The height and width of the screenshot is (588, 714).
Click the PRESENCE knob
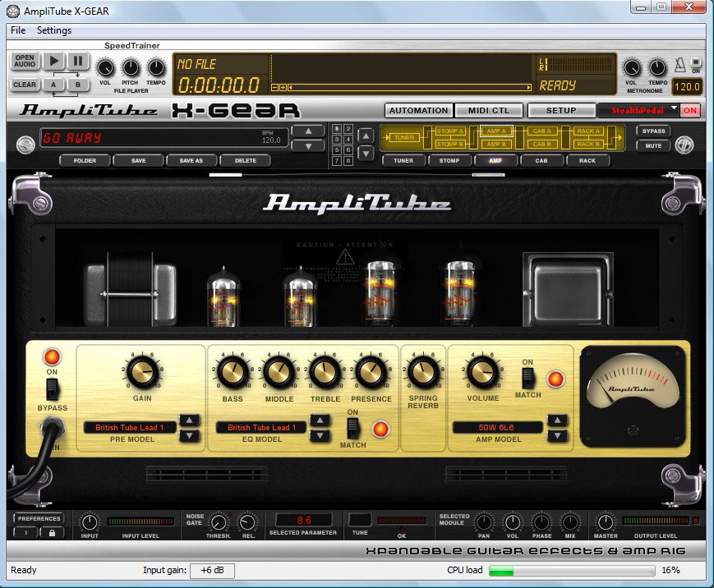(x=371, y=372)
